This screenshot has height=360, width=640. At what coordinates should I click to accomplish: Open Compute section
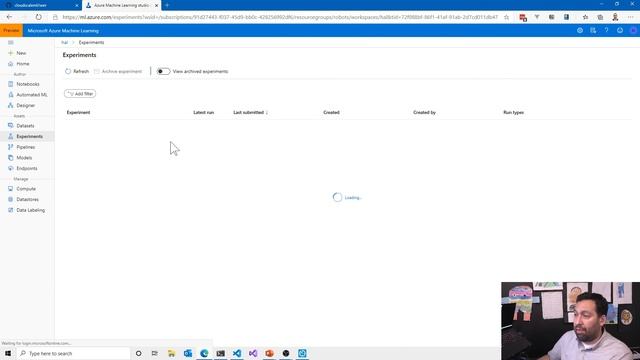(22, 189)
